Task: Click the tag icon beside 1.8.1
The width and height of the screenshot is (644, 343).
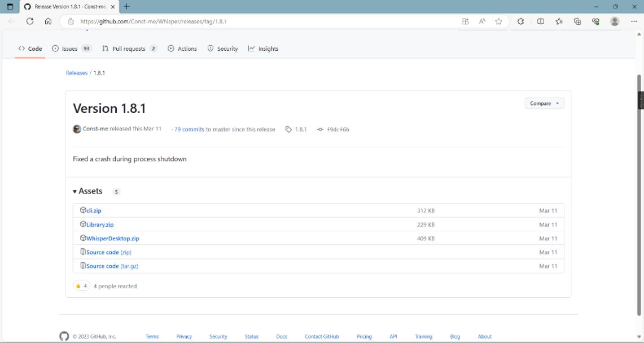Action: [x=288, y=129]
